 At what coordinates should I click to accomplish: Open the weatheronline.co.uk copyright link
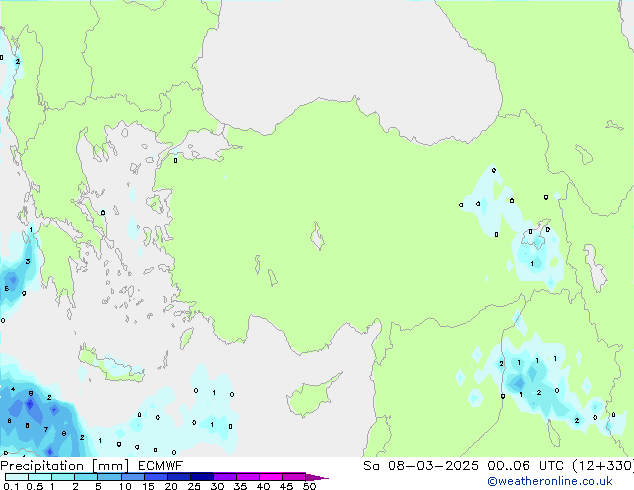550,481
